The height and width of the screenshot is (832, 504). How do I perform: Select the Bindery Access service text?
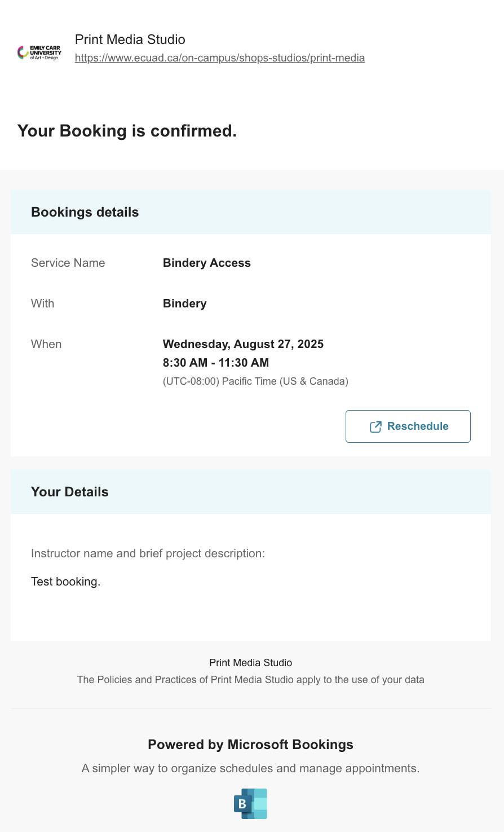click(206, 263)
